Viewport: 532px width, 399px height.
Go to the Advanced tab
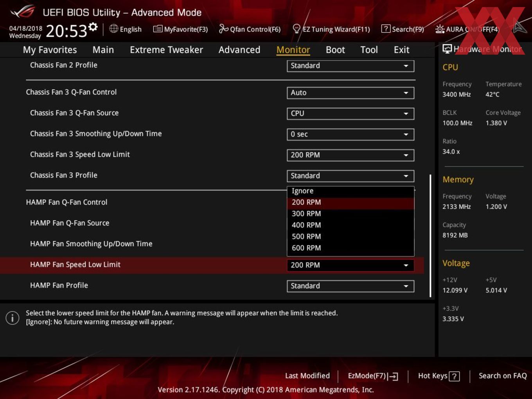(x=239, y=50)
